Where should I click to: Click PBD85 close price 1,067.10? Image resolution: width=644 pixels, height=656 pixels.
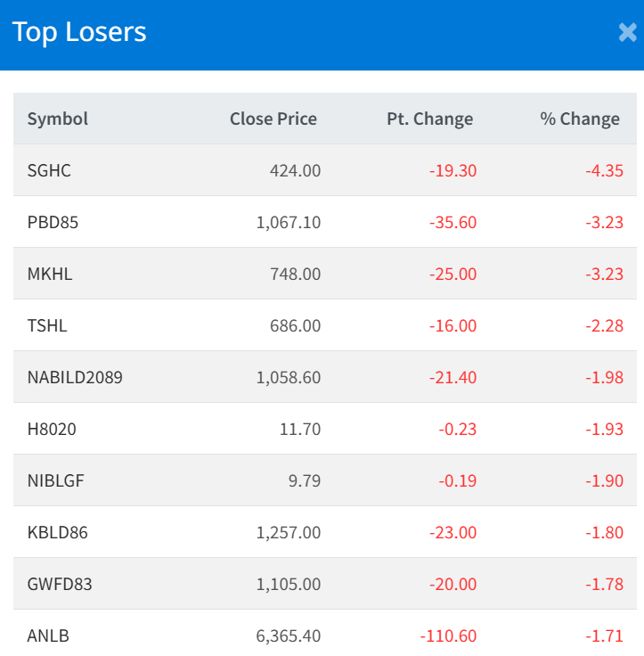point(288,222)
